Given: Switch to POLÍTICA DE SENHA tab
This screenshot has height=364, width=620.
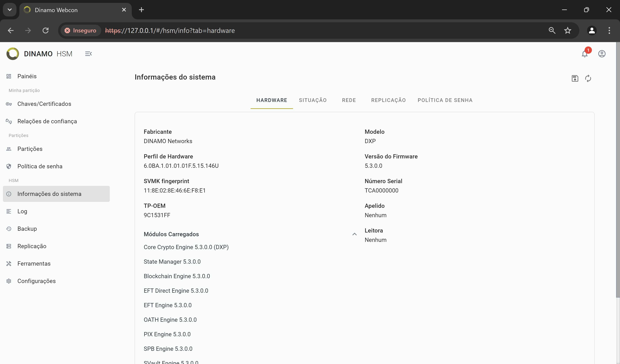Looking at the screenshot, I should 445,100.
